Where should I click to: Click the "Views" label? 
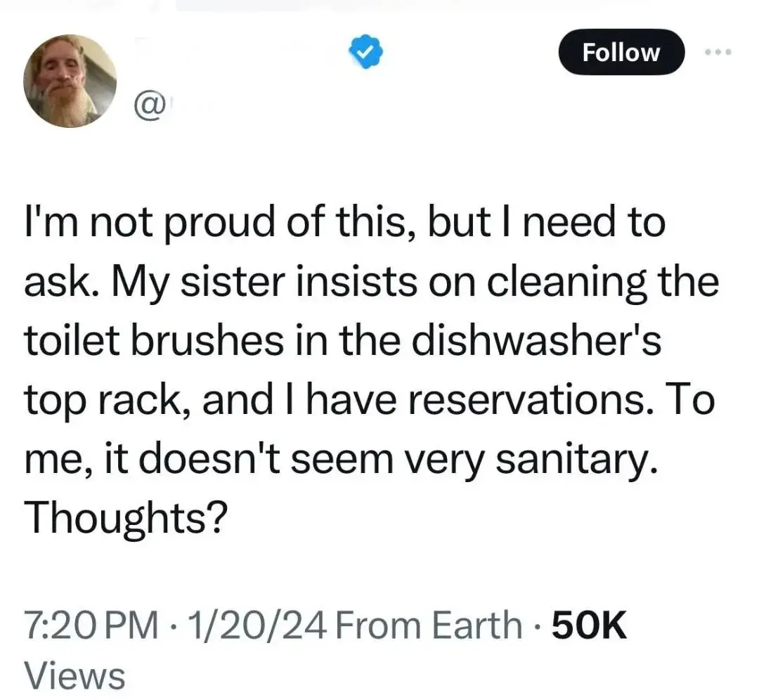click(x=74, y=675)
